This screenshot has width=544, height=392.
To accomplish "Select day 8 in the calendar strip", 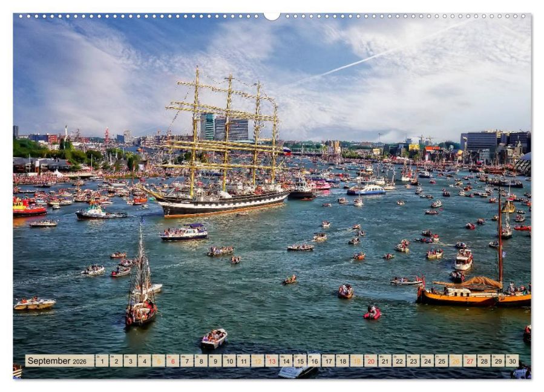I will click(202, 361).
